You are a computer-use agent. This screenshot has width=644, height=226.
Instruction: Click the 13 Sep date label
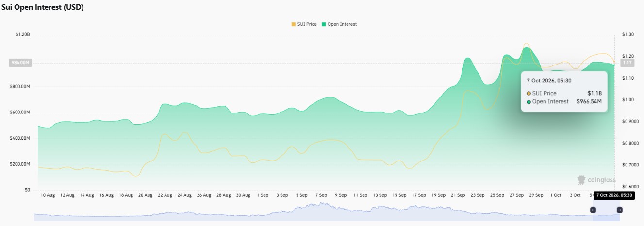pos(380,195)
